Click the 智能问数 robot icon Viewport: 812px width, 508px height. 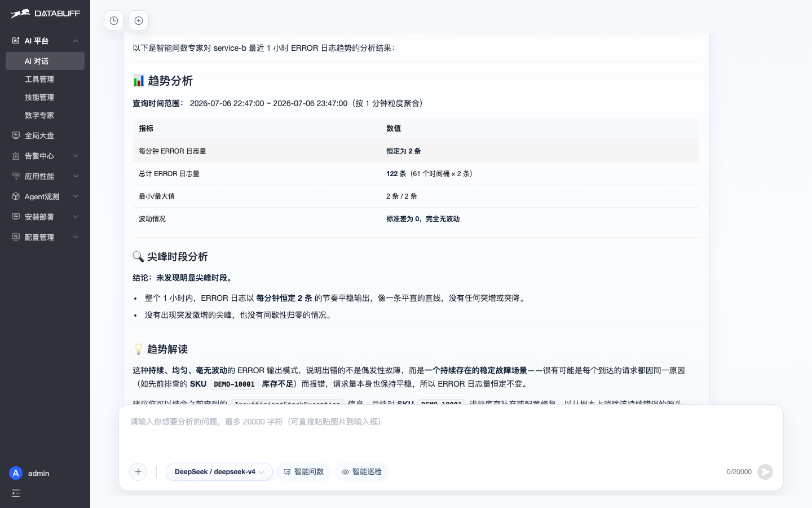(287, 472)
